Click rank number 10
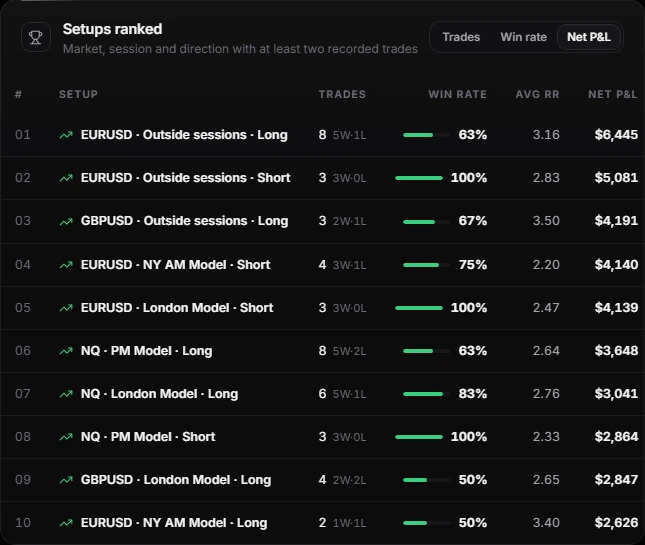 click(23, 523)
